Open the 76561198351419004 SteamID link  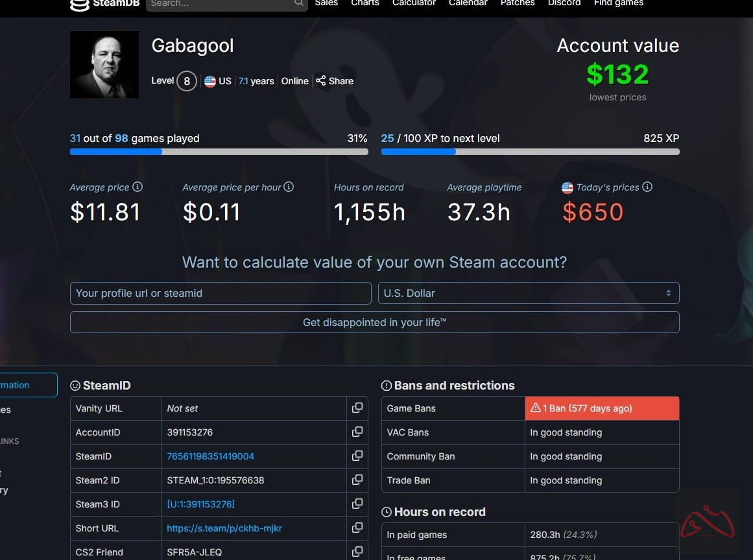210,456
